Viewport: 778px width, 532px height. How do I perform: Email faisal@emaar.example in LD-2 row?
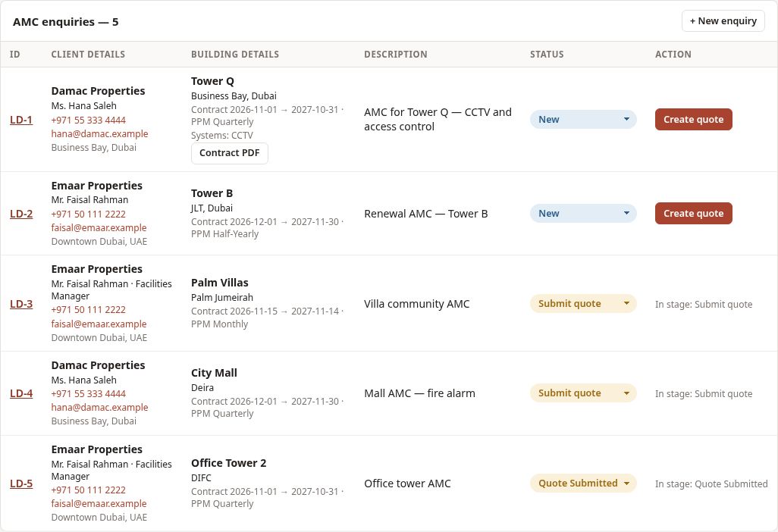coord(99,228)
